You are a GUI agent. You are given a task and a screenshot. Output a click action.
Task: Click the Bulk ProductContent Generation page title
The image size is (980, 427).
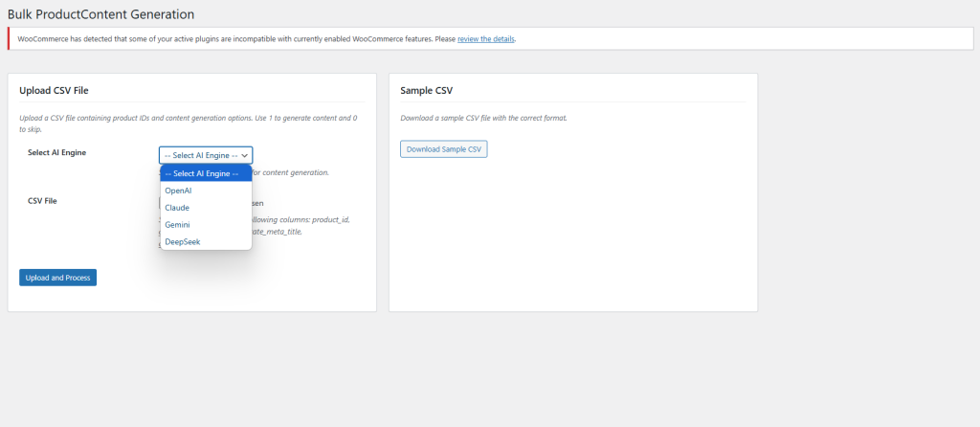[100, 13]
